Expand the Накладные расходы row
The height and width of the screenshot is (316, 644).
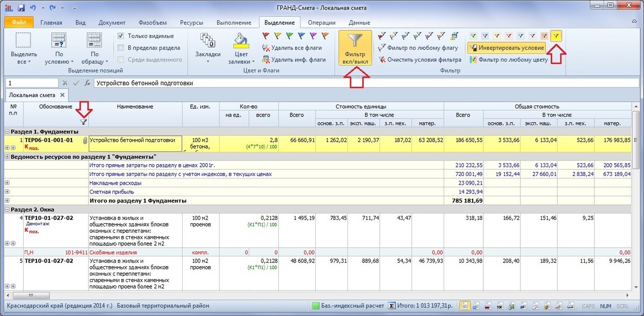click(x=7, y=183)
